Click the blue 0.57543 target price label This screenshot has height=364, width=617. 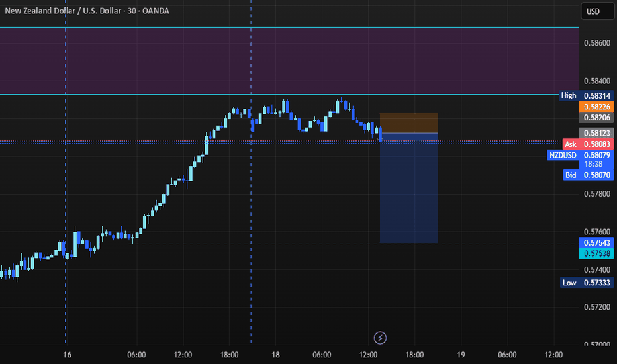pos(596,243)
